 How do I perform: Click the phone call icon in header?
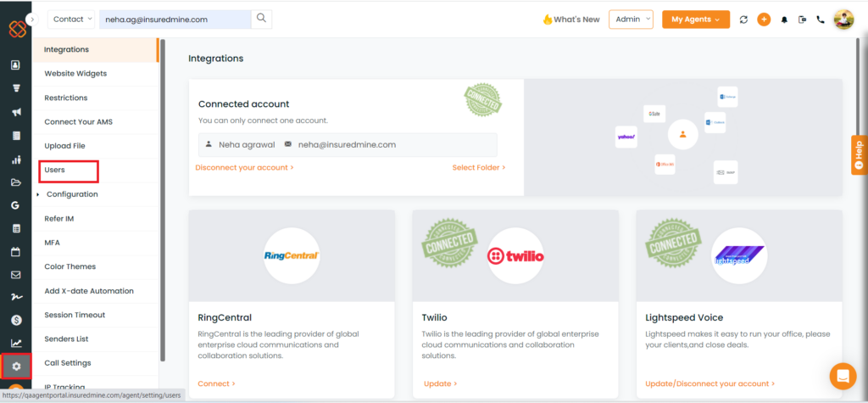pyautogui.click(x=821, y=20)
